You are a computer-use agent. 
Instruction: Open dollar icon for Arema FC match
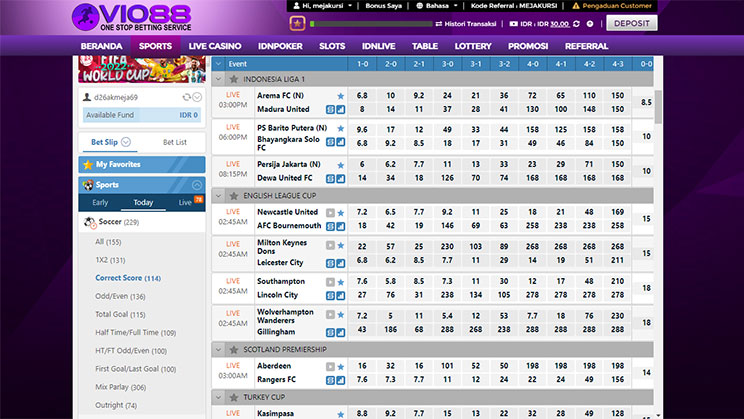[x=330, y=110]
